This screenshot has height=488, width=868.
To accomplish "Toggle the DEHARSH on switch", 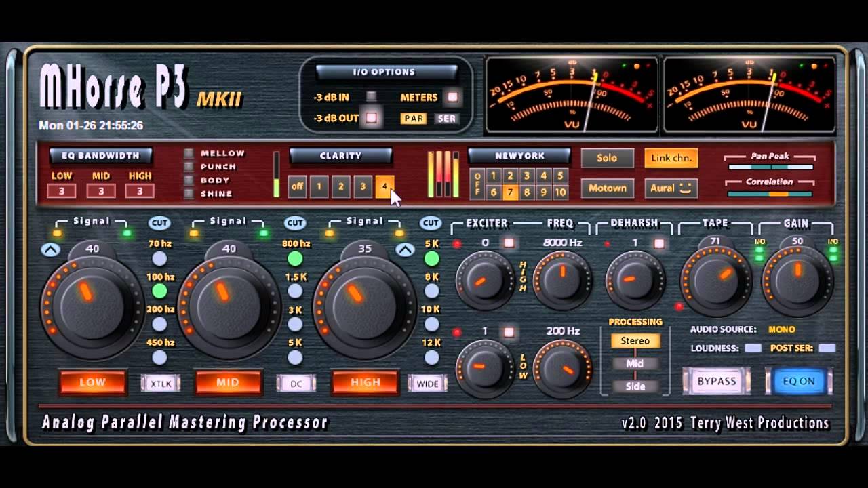I will click(658, 243).
